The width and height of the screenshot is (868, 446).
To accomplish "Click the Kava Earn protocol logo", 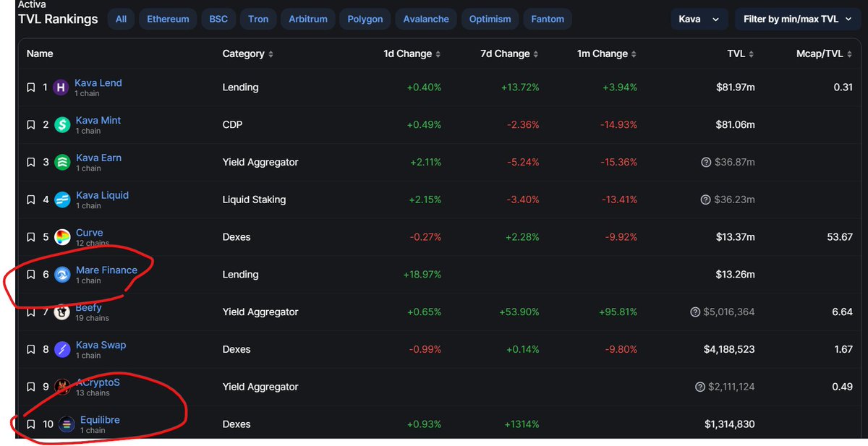I will 62,163.
